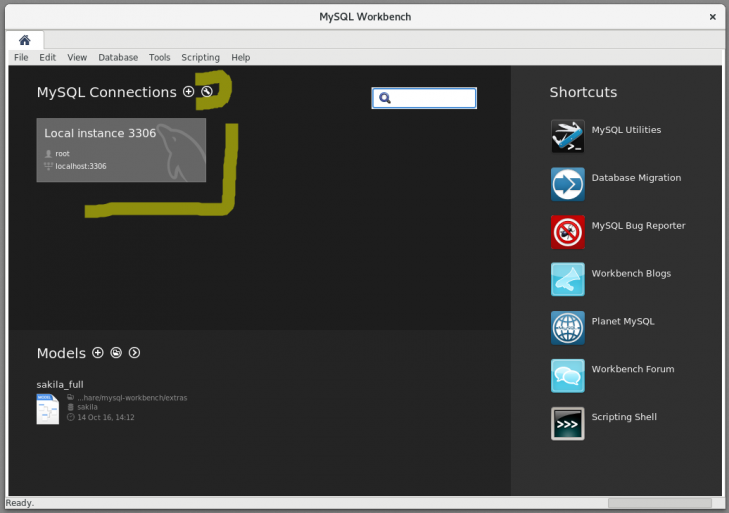This screenshot has height=513, width=729.
Task: Open an existing model file icon
Action: point(116,353)
